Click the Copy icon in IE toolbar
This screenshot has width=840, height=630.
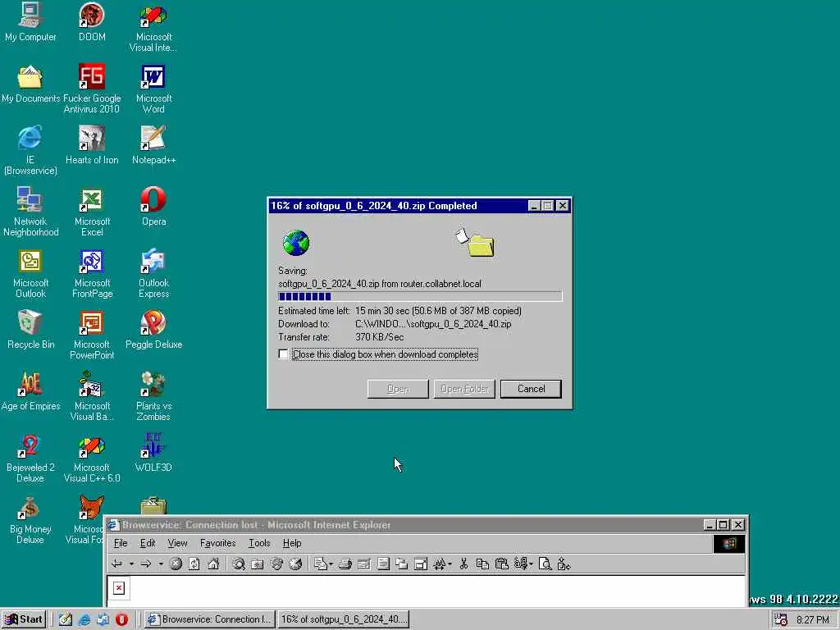click(482, 564)
